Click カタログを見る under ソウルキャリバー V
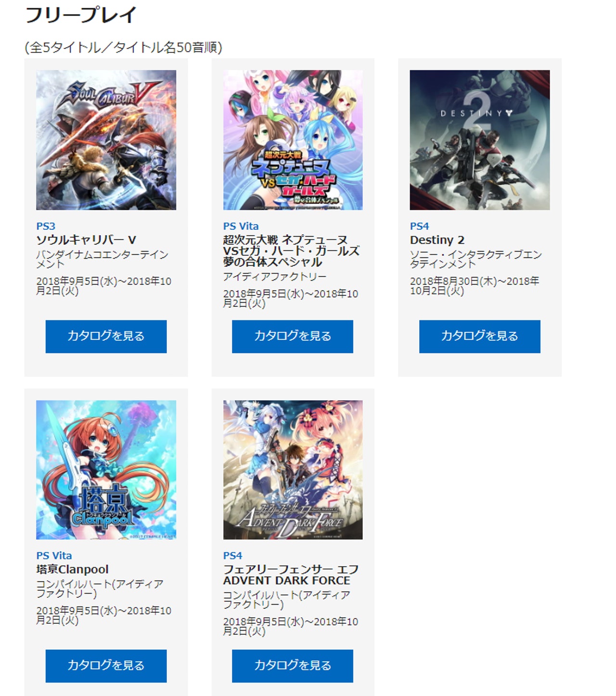The height and width of the screenshot is (696, 616). tap(106, 336)
